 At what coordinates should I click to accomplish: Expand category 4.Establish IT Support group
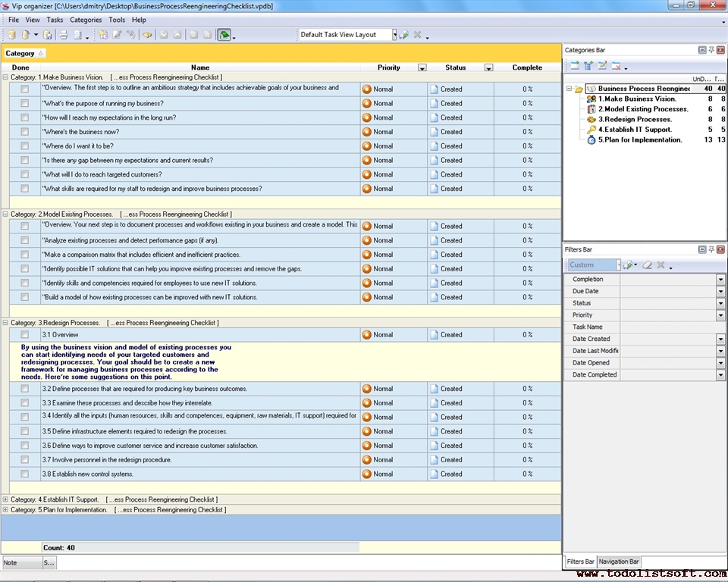coord(6,499)
